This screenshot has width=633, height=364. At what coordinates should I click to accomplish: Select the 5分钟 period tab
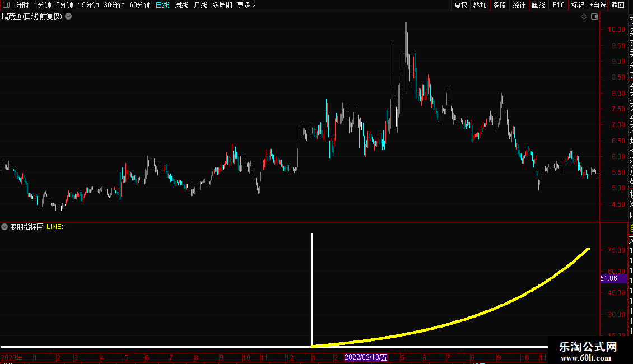(x=64, y=5)
